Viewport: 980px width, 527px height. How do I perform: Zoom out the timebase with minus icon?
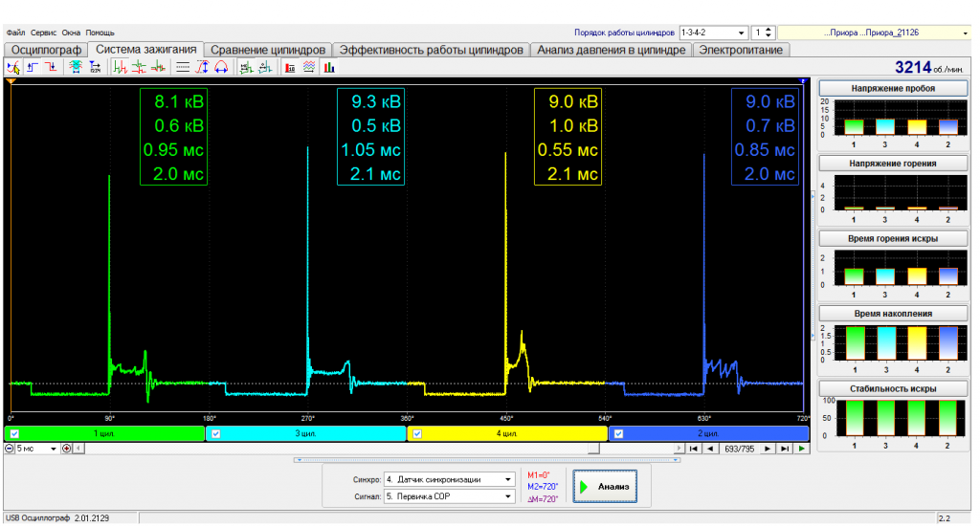point(10,449)
